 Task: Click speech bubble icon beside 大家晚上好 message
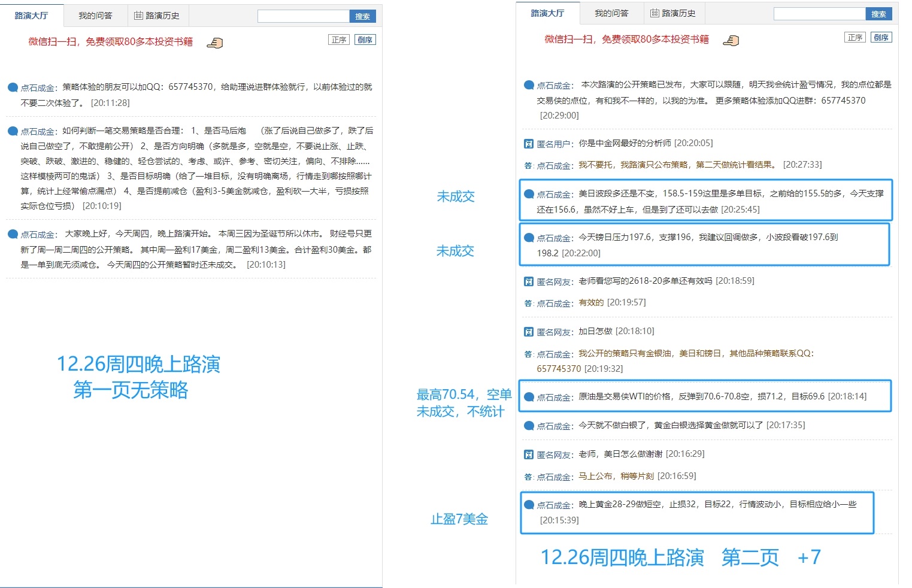click(x=13, y=234)
